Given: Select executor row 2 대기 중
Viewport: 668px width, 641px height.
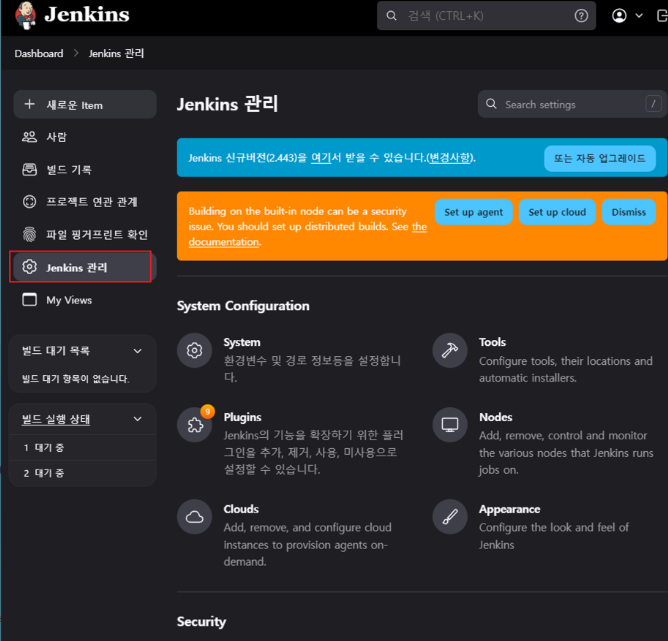Looking at the screenshot, I should (82, 473).
